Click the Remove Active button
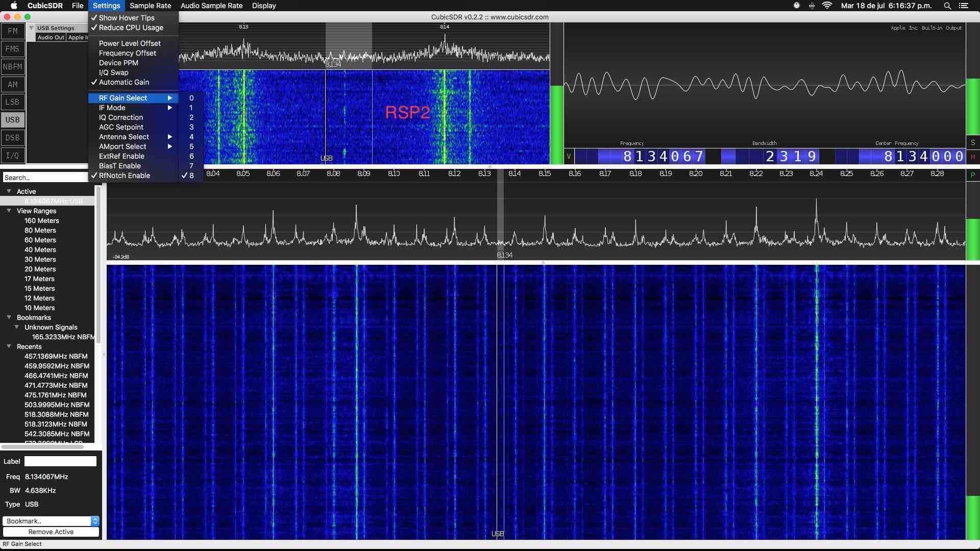This screenshot has height=551, width=980. (x=51, y=532)
